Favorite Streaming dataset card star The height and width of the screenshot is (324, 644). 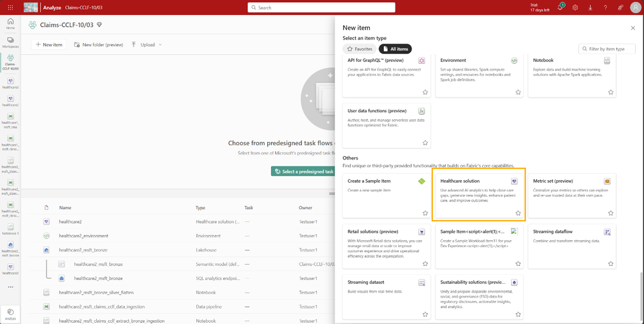tap(425, 314)
